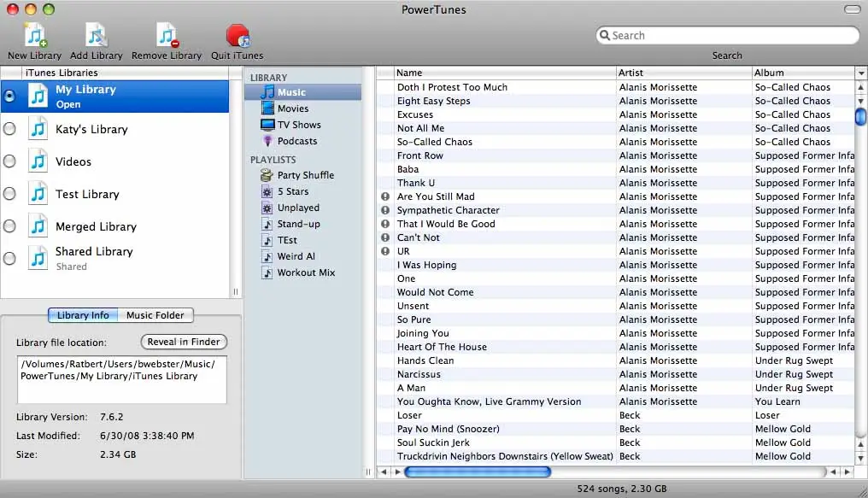The height and width of the screenshot is (498, 868).
Task: Open the Stand-up playlist
Action: [x=302, y=224]
